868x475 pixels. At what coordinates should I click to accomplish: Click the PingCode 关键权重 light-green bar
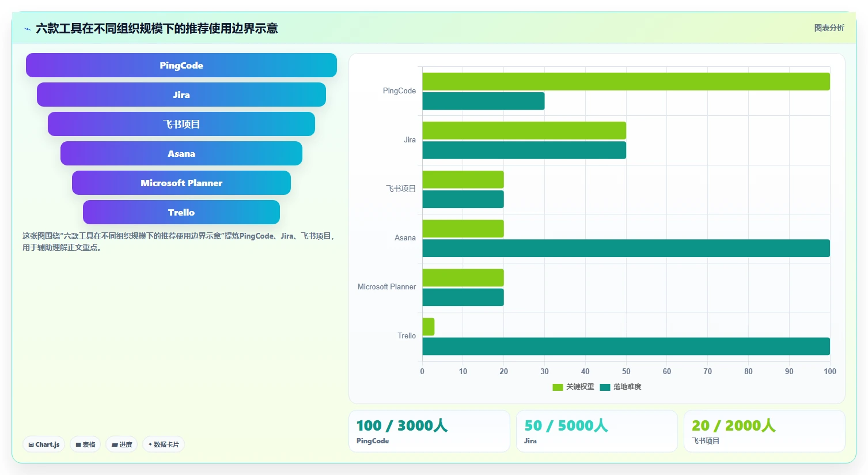[626, 81]
